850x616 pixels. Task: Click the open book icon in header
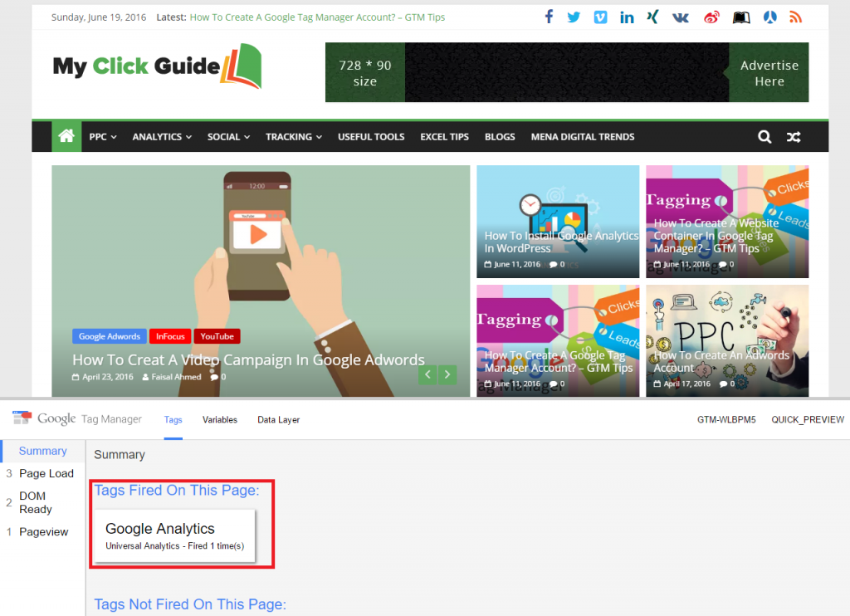click(741, 17)
